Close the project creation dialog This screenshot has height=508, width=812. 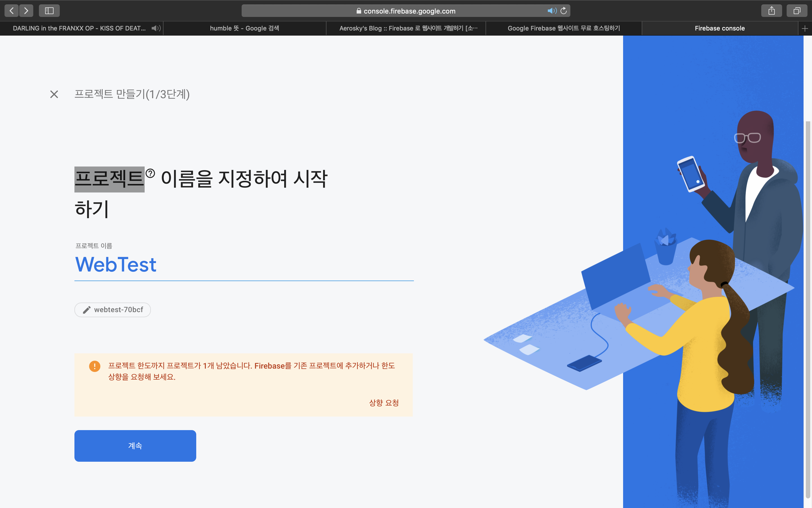[54, 94]
